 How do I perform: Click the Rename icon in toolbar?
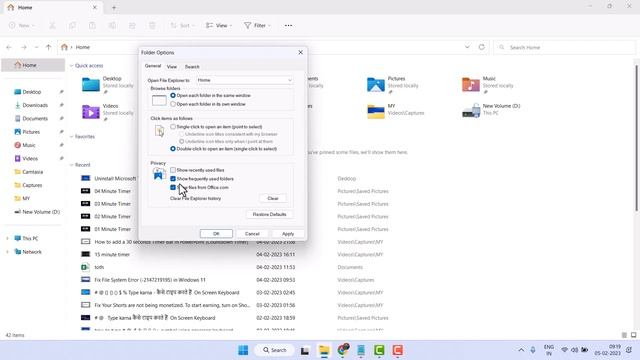tap(112, 25)
